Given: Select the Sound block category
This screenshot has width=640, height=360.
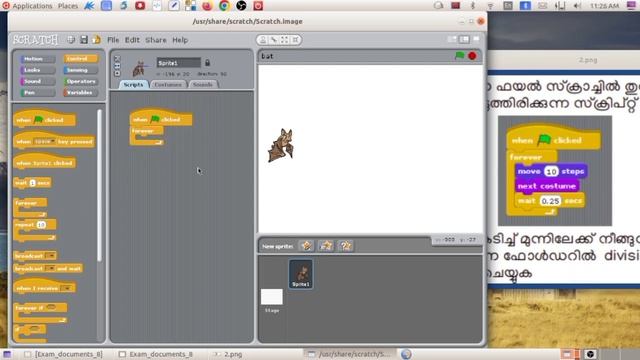Looking at the screenshot, I should point(38,81).
